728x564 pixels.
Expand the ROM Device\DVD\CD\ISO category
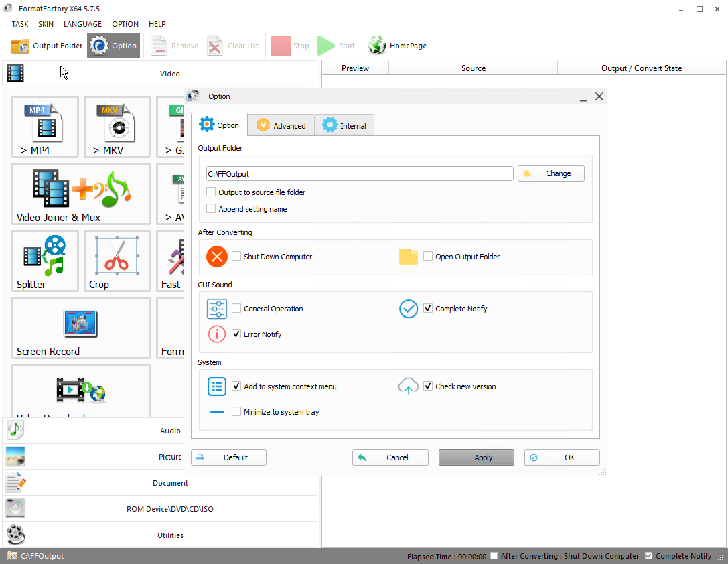159,509
